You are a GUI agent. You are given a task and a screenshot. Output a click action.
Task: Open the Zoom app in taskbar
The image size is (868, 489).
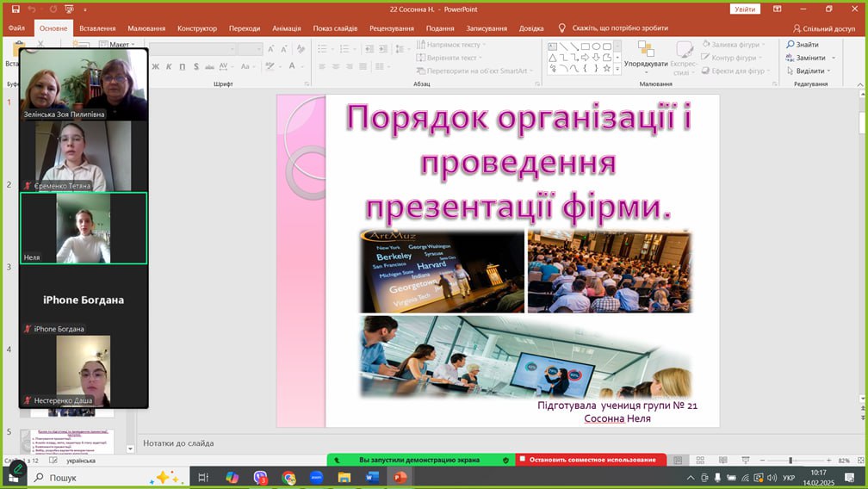tap(316, 477)
